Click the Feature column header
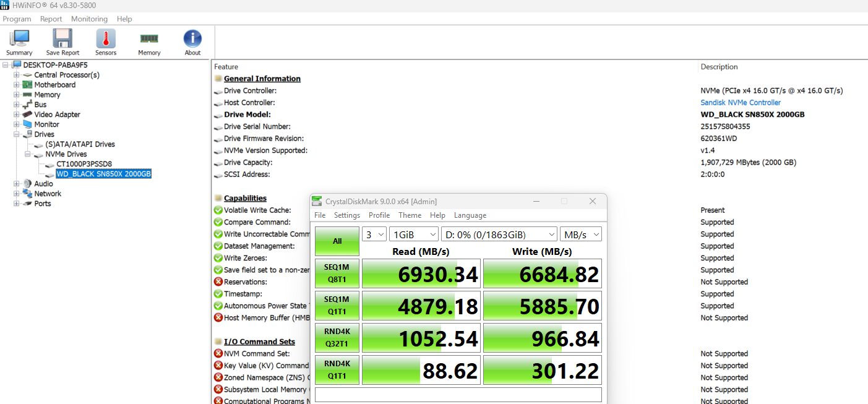This screenshot has height=404, width=868. point(226,67)
